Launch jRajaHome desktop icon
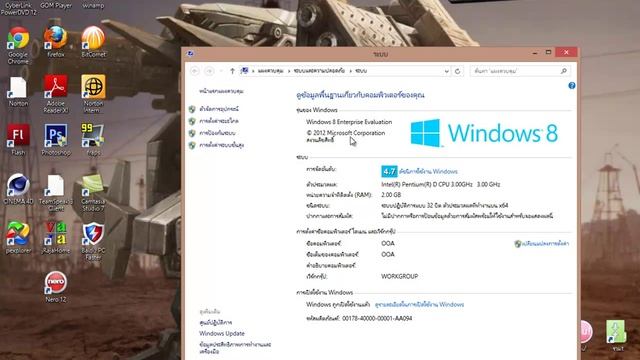This screenshot has height=360, width=640. pos(56,238)
